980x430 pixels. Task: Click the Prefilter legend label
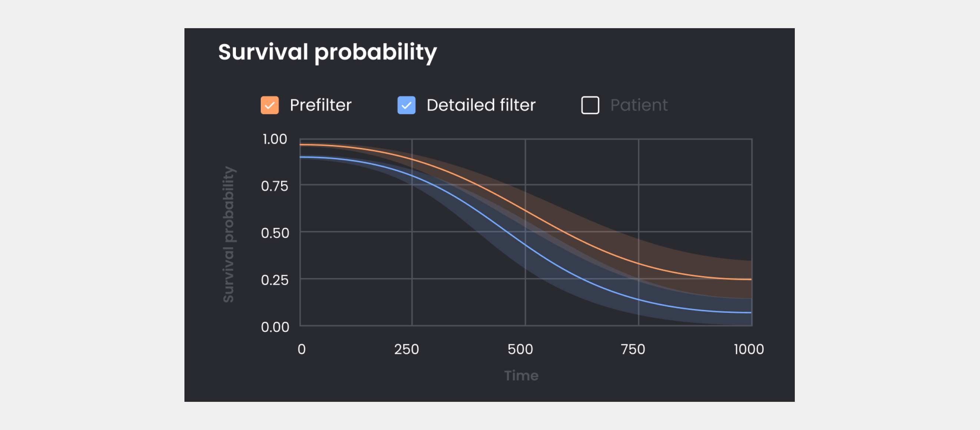[x=320, y=105]
